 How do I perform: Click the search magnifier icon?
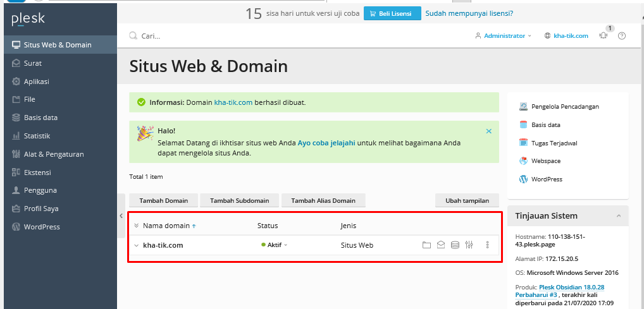[x=133, y=35]
